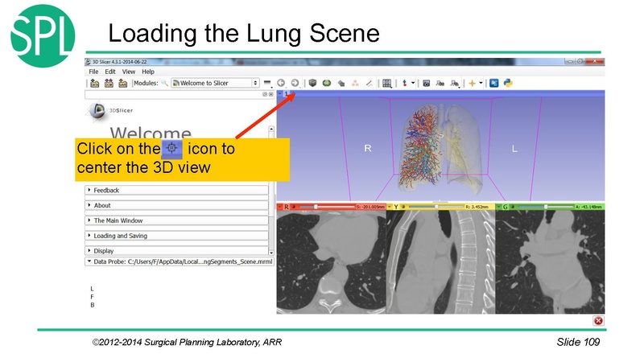Toggle Yellow slice visibility eye icon
This screenshot has height=362, width=644.
tap(403, 207)
